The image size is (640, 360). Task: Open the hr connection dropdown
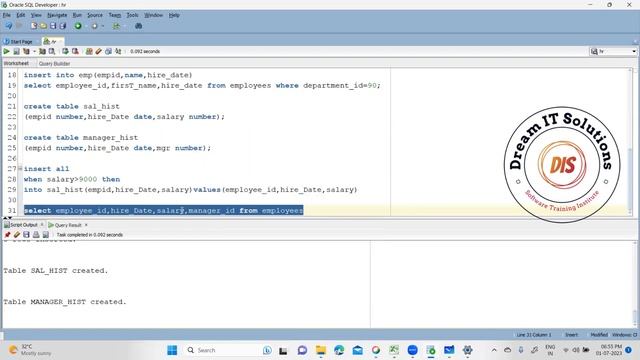click(x=633, y=51)
